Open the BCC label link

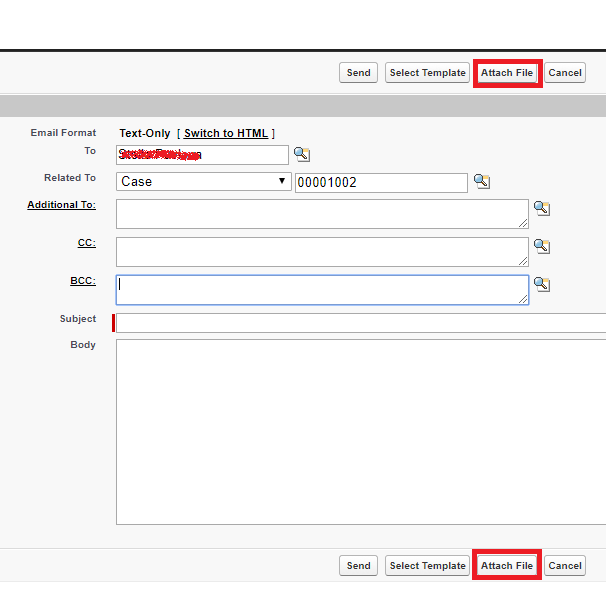click(83, 281)
